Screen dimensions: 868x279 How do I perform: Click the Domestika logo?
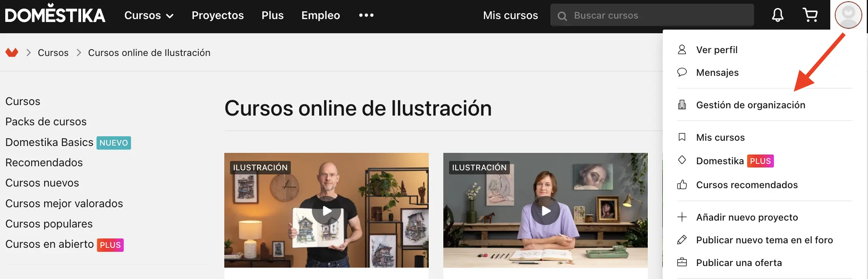[x=55, y=15]
